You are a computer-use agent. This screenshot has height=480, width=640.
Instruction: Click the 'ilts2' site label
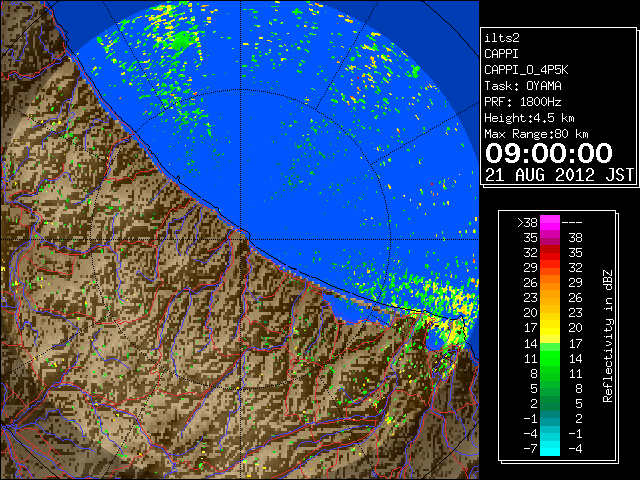[x=502, y=38]
